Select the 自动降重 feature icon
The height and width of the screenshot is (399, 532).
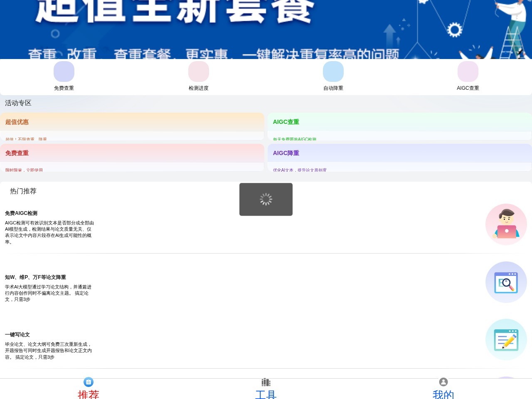tap(333, 71)
